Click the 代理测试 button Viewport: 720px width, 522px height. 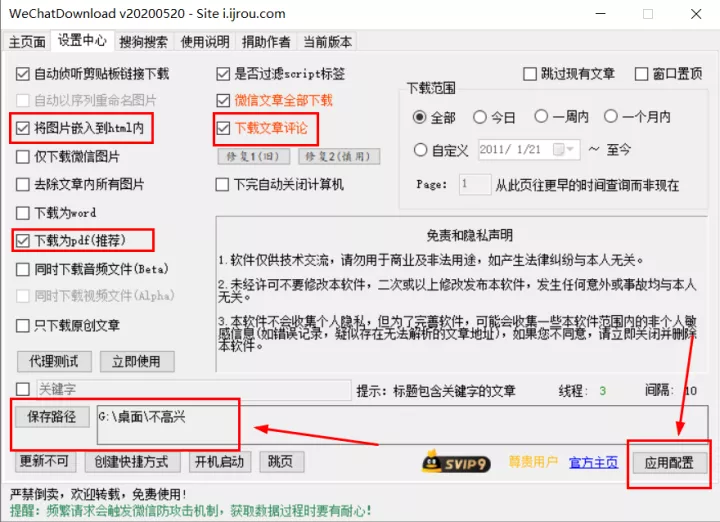click(x=54, y=362)
